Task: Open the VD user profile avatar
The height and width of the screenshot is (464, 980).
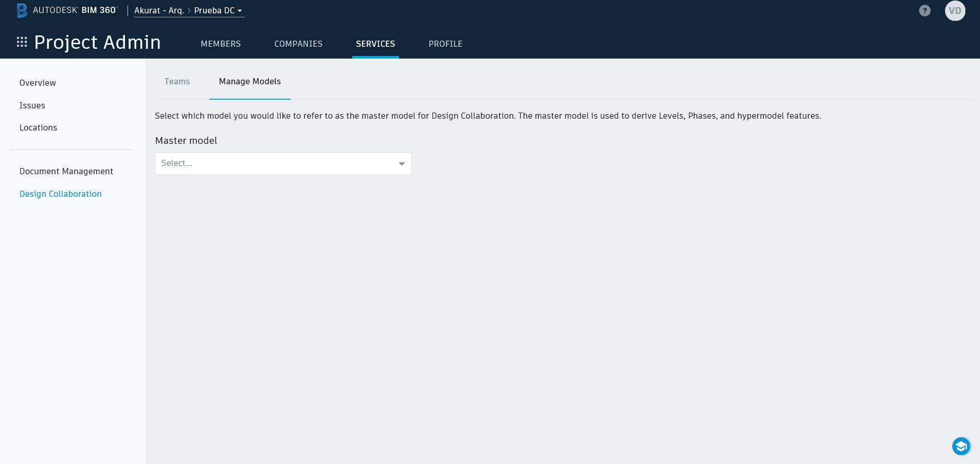Action: pos(955,11)
